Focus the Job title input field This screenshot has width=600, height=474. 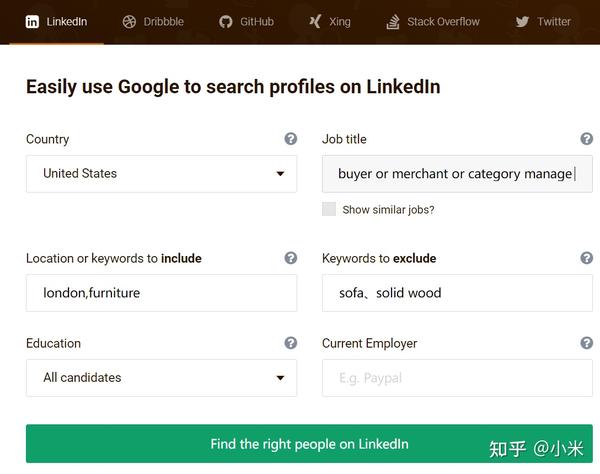tap(457, 174)
